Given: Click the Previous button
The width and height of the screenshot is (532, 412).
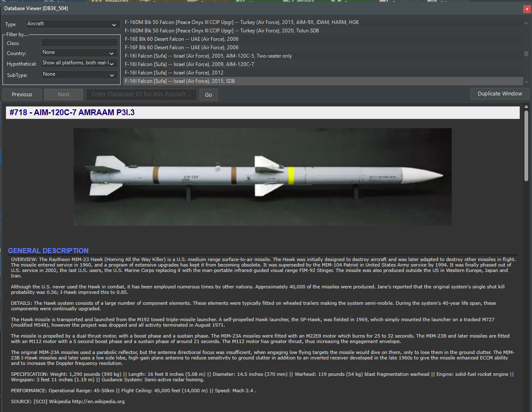Looking at the screenshot, I should (22, 95).
